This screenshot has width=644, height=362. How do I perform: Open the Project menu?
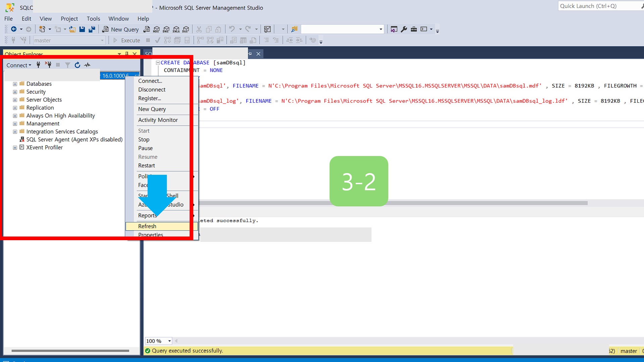pos(69,18)
